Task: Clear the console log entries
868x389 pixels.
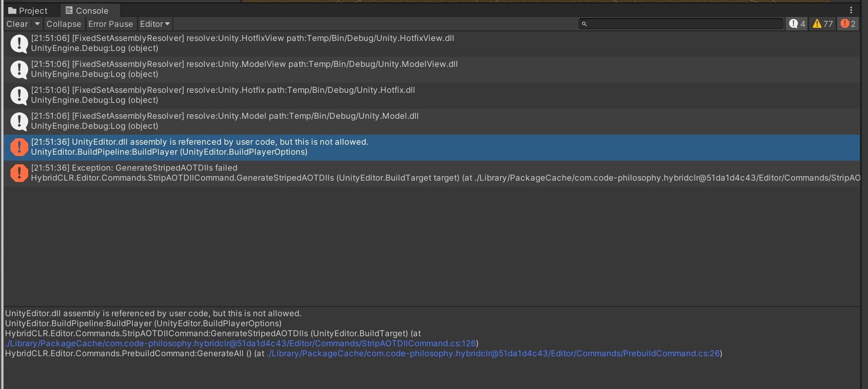Action: tap(17, 24)
